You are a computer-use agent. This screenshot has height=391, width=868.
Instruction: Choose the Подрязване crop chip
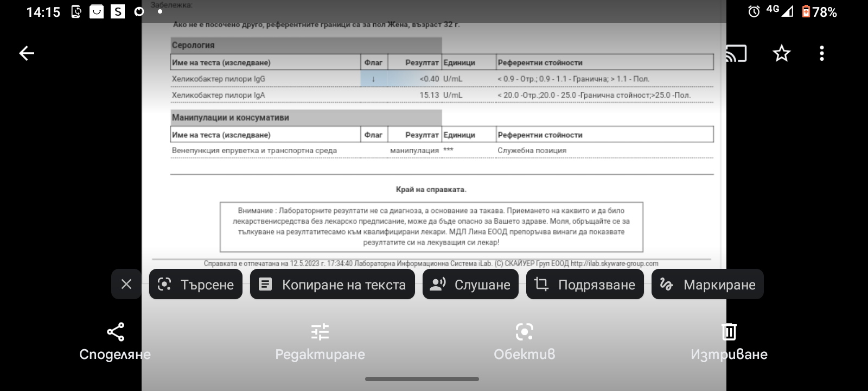(585, 284)
